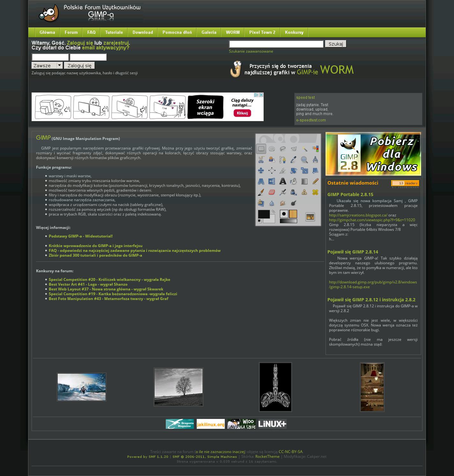Click the Zoom magnifier tool icon

click(304, 160)
